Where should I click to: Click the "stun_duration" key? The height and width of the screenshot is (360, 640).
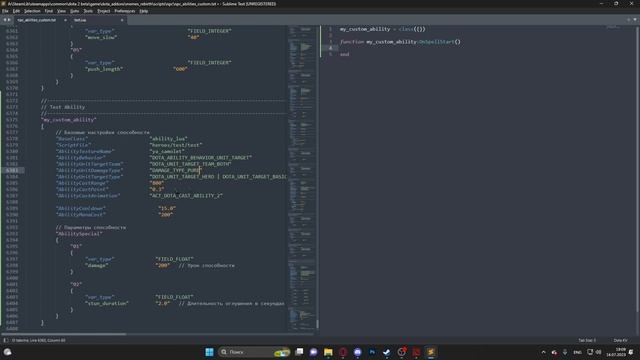pos(107,303)
